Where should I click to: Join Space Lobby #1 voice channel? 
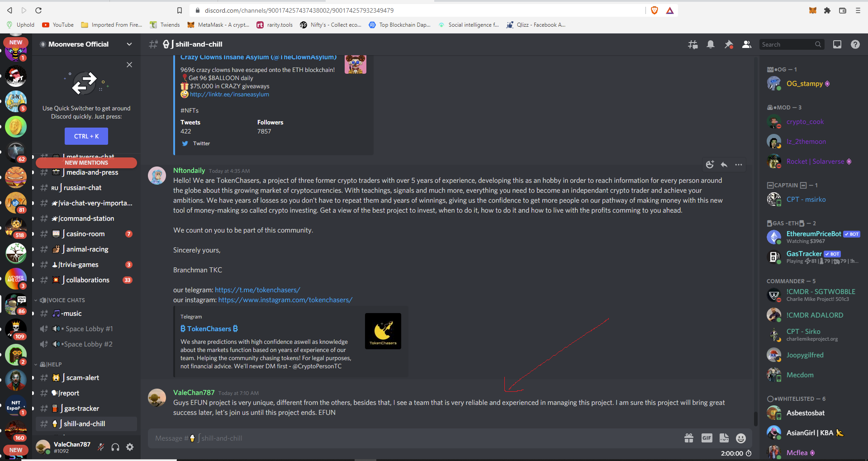[x=86, y=329]
